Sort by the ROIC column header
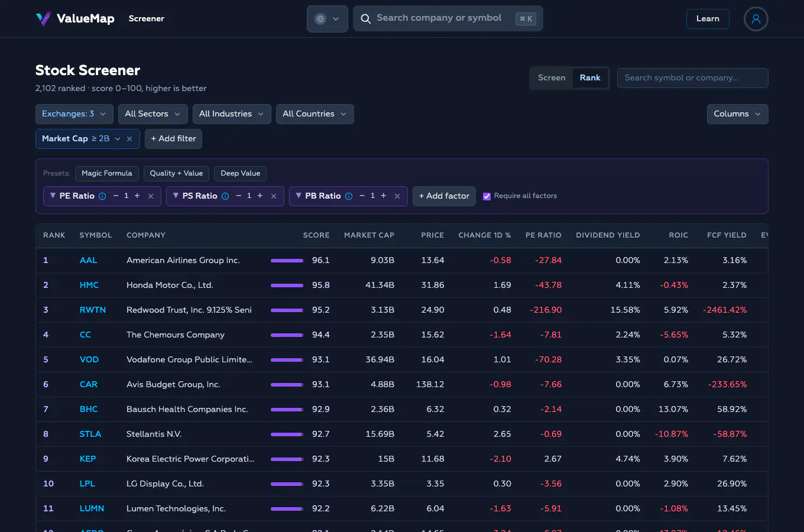The width and height of the screenshot is (804, 532). point(678,235)
